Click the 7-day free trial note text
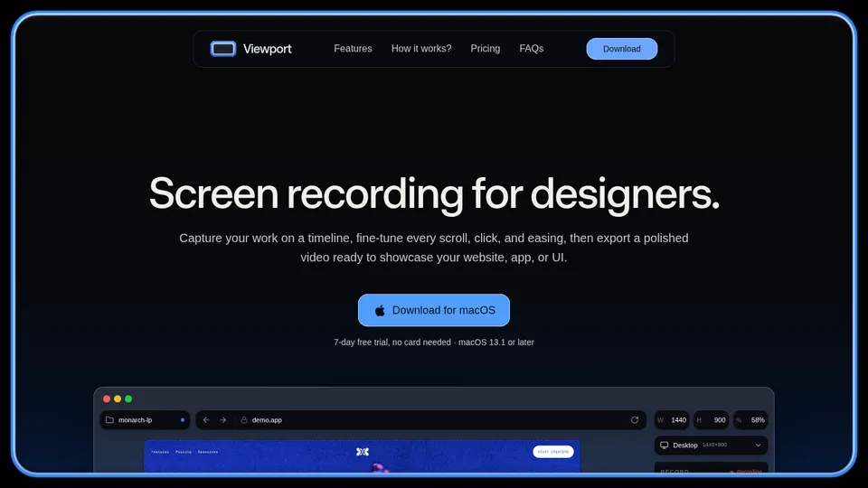 [433, 343]
